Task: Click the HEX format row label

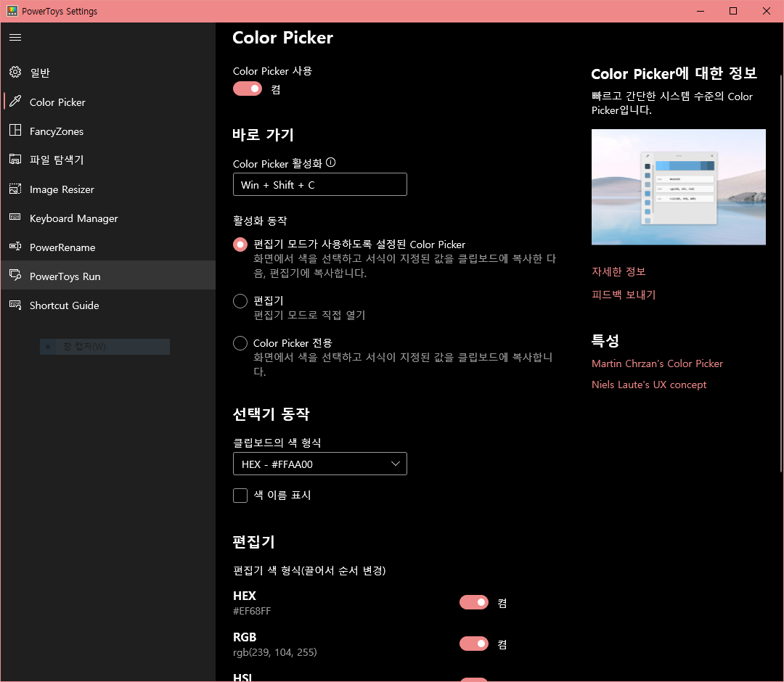Action: click(245, 596)
